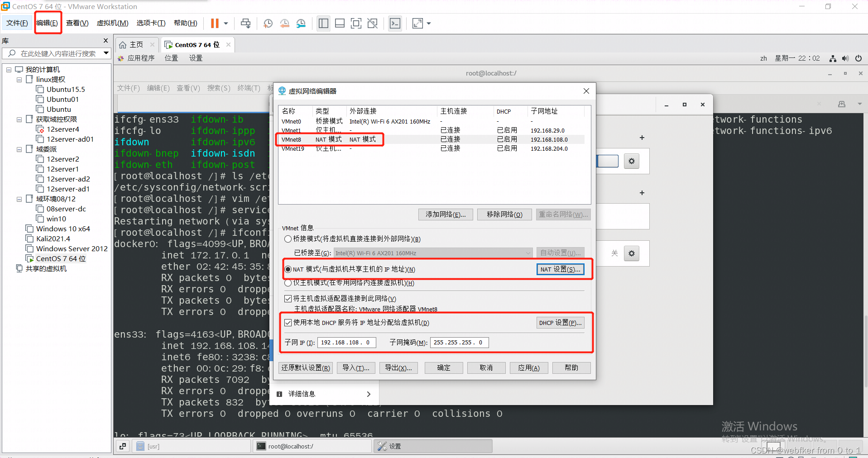Select the VMnet0 row in network table
This screenshot has height=458, width=868.
click(432, 121)
